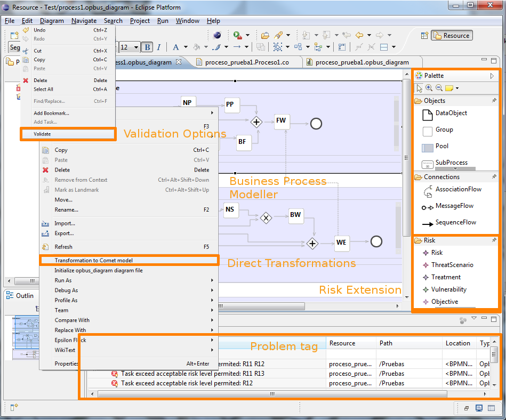Click Validate in the Edit menu
Image resolution: width=506 pixels, height=420 pixels.
[43, 134]
